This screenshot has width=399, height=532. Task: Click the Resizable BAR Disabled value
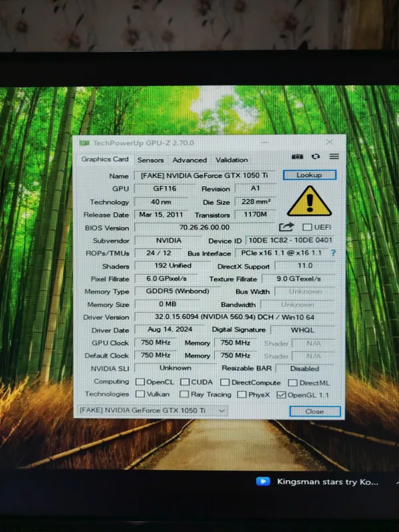click(x=305, y=368)
